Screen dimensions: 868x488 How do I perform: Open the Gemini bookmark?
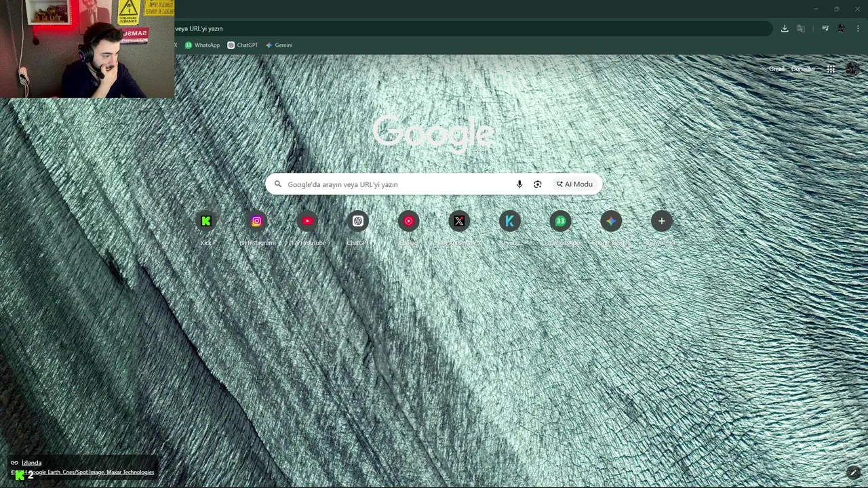click(279, 45)
